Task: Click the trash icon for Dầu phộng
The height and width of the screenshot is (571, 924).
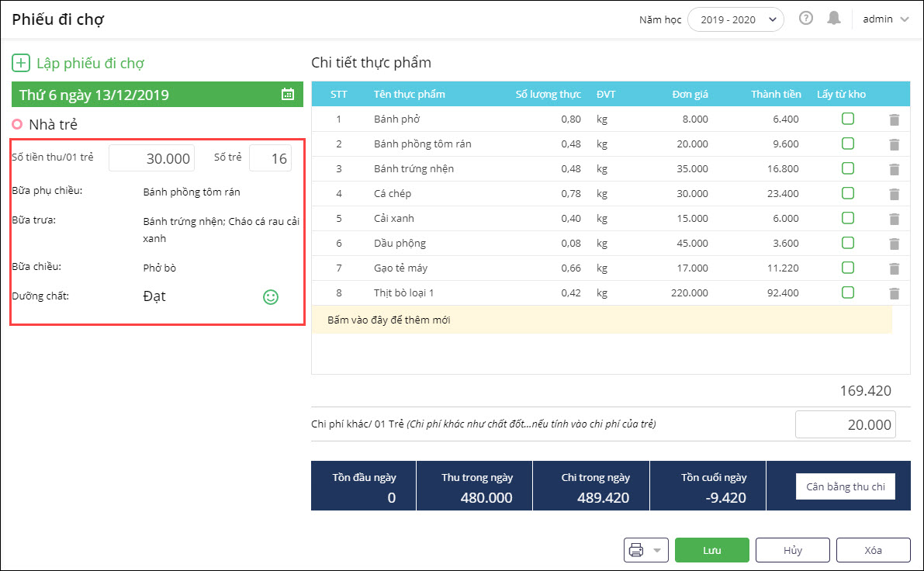Action: coord(894,244)
